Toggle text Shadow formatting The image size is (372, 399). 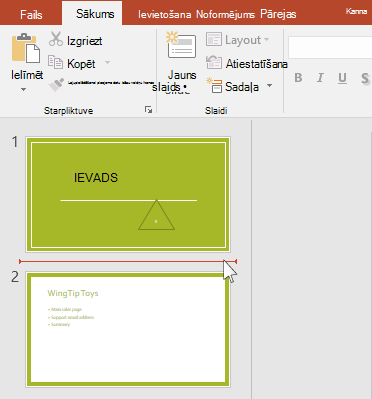[365, 78]
